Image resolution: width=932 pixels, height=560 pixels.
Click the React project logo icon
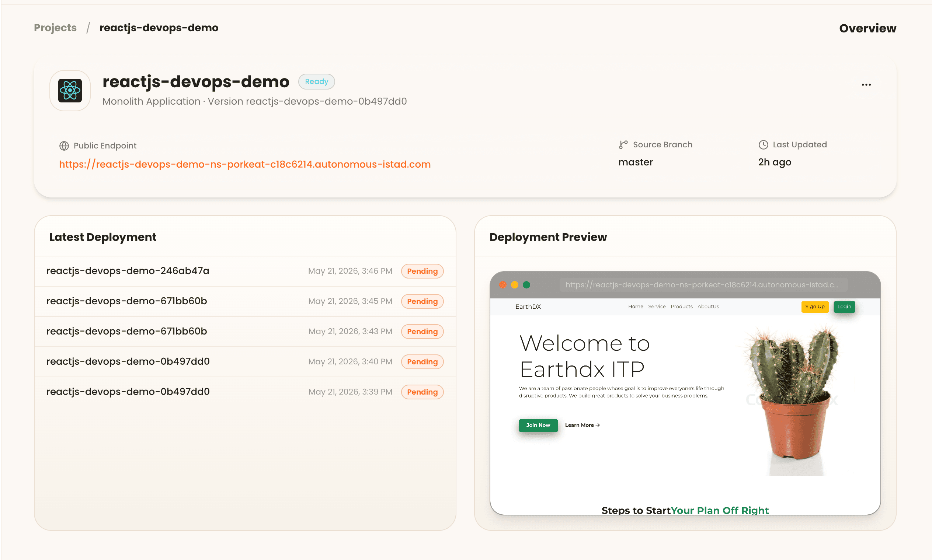[x=70, y=91]
